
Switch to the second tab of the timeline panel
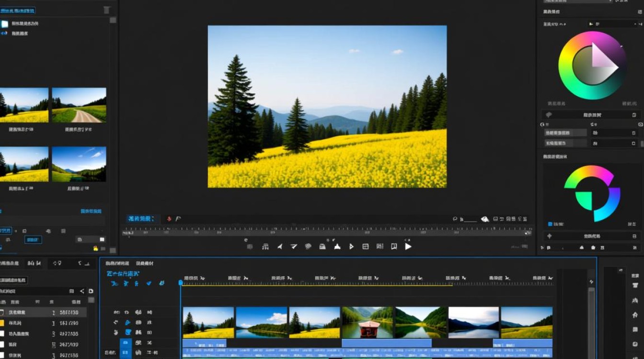[x=145, y=263]
